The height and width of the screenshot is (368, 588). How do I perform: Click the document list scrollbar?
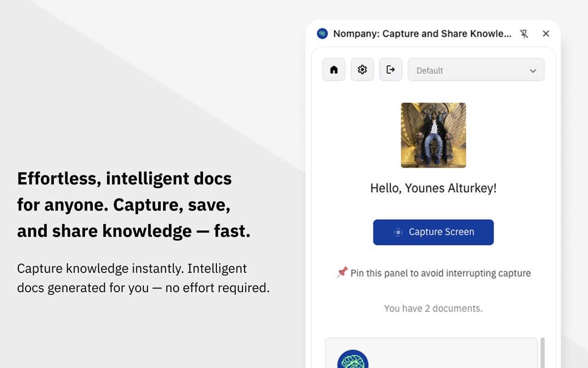(x=543, y=352)
